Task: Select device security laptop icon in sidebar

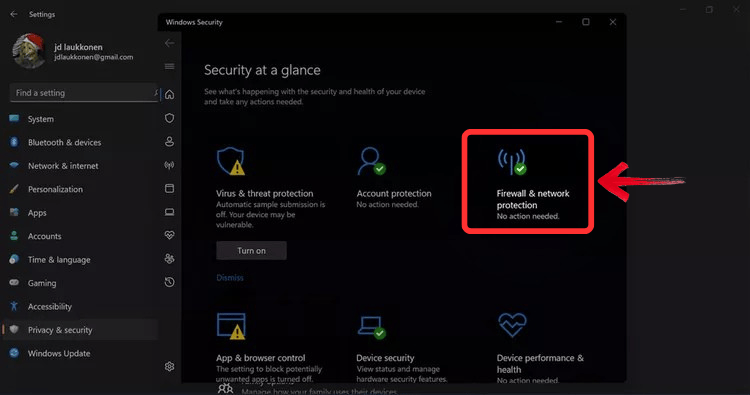Action: pyautogui.click(x=169, y=212)
